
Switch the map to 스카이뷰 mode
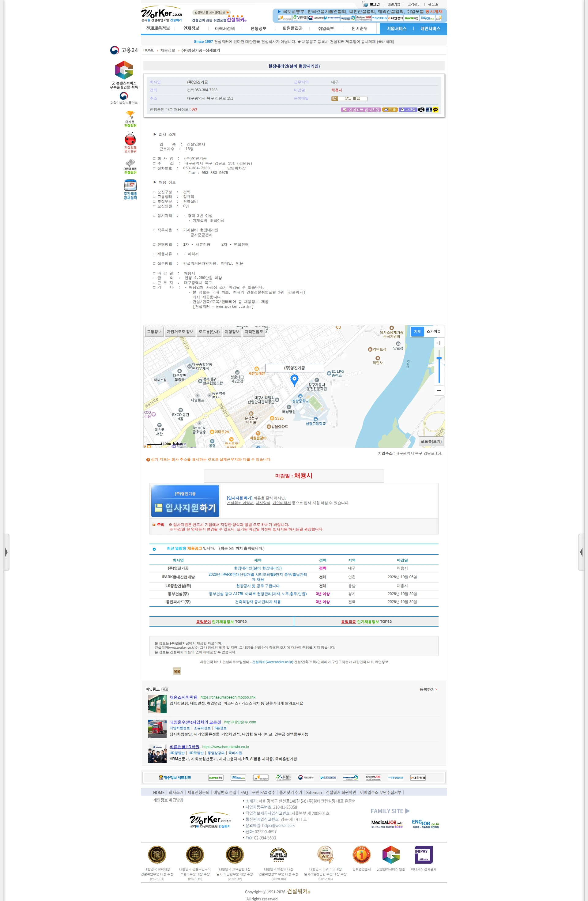(434, 332)
